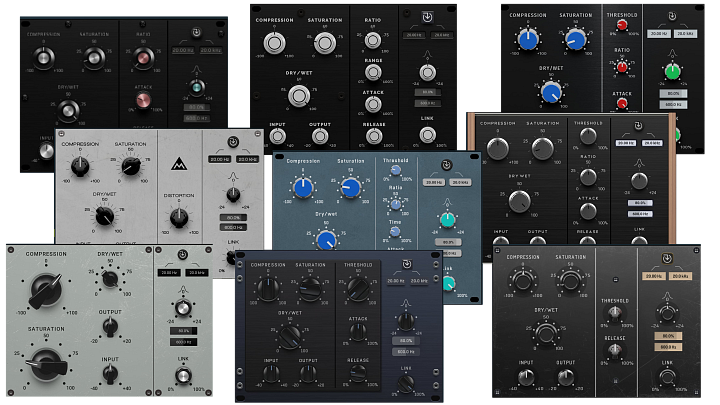Click the 20.00 Hz field on the white plugin
720x405 pixels.
point(220,159)
